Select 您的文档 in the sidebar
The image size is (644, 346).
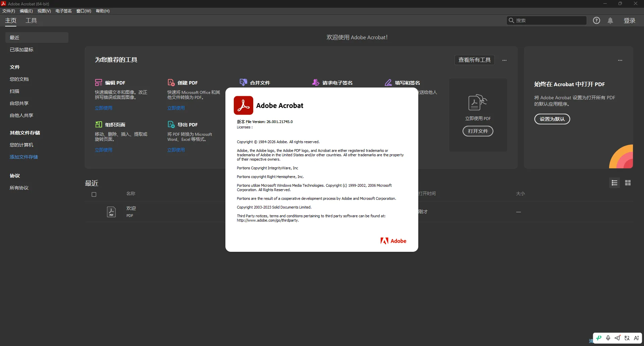pos(19,79)
